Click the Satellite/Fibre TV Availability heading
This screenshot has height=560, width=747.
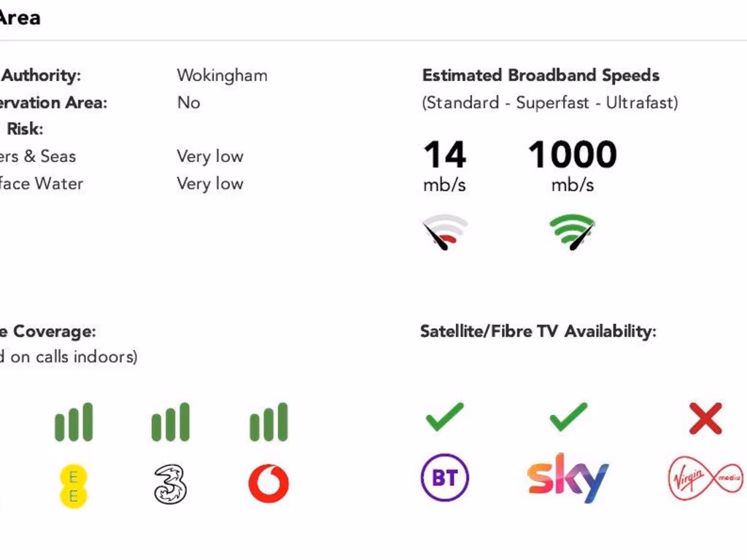coord(538,332)
